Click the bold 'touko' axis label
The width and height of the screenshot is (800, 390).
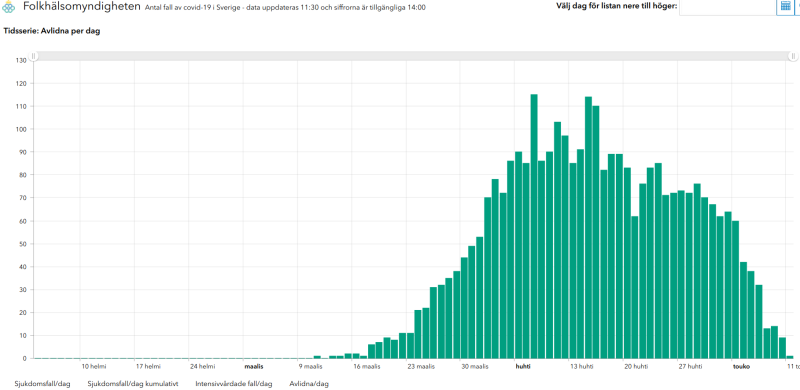741,367
